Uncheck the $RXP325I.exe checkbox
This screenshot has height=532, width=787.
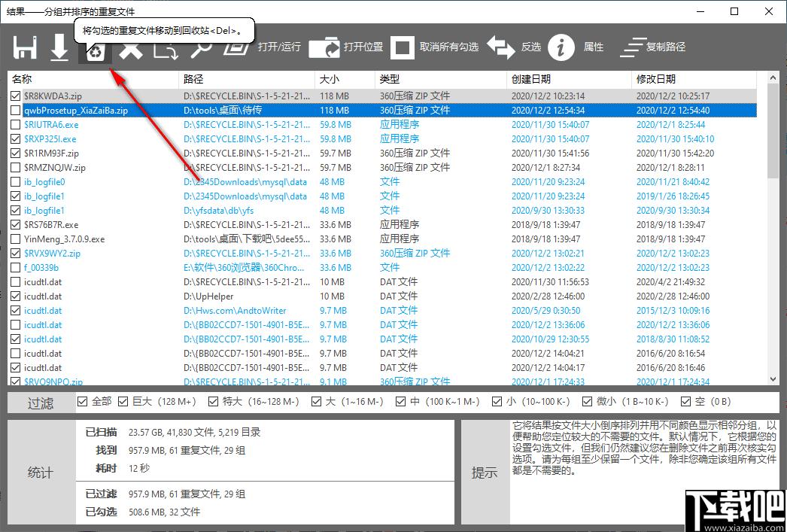click(x=16, y=139)
